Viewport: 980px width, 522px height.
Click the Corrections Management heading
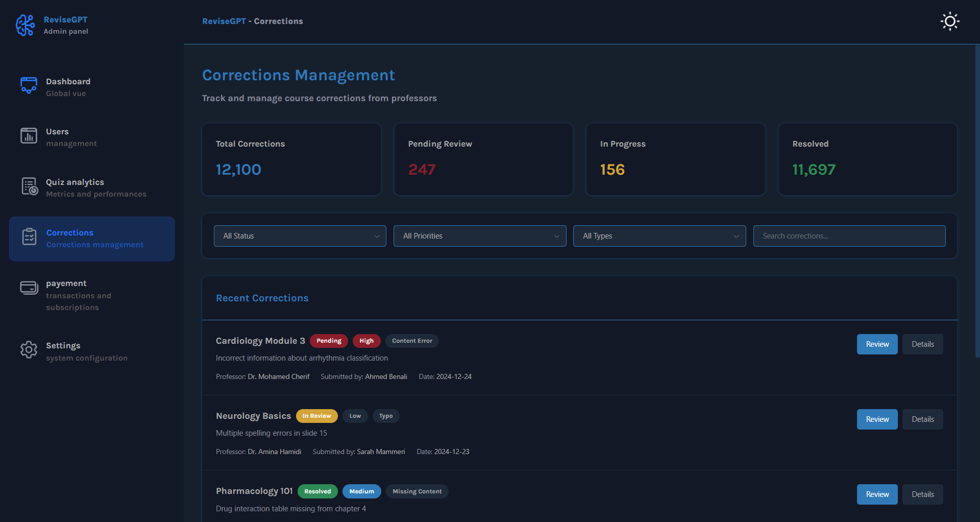299,75
